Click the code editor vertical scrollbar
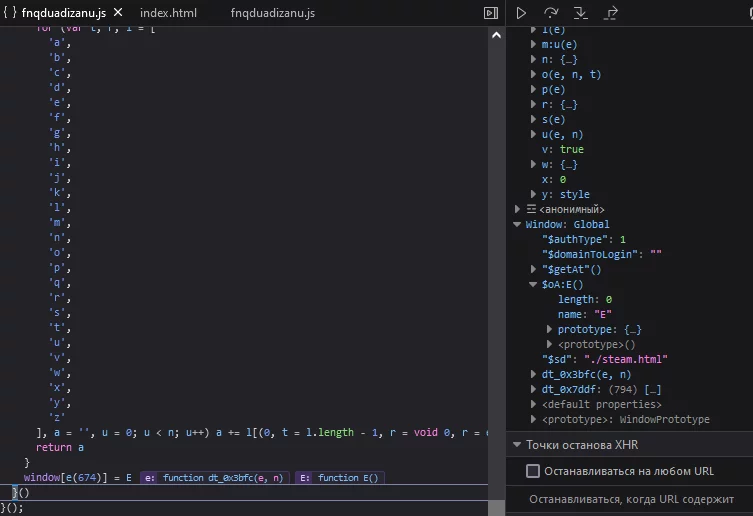 pyautogui.click(x=497, y=300)
